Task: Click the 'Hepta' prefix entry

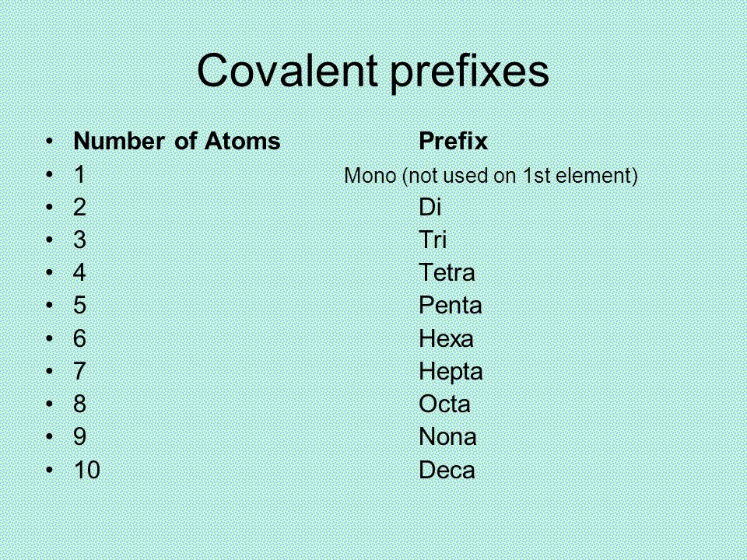Action: [x=451, y=372]
